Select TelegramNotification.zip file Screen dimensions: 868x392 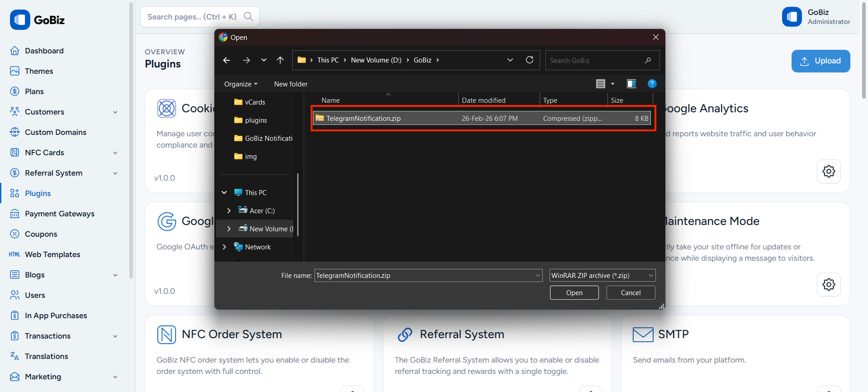pos(482,119)
